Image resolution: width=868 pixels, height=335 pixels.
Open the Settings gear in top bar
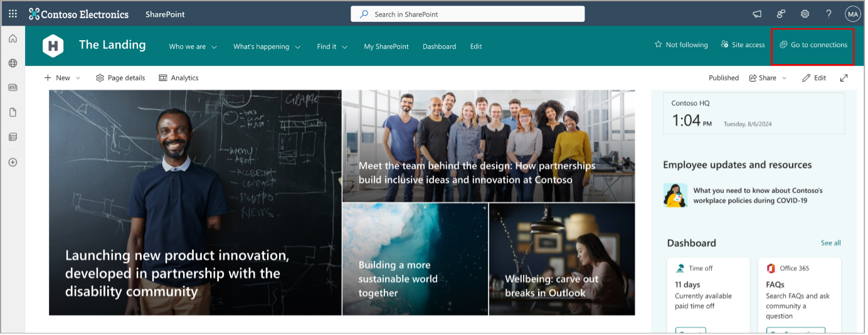(805, 14)
